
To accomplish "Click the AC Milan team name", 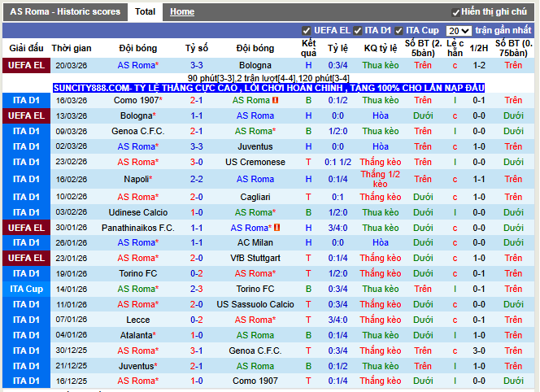I will click(x=255, y=242).
